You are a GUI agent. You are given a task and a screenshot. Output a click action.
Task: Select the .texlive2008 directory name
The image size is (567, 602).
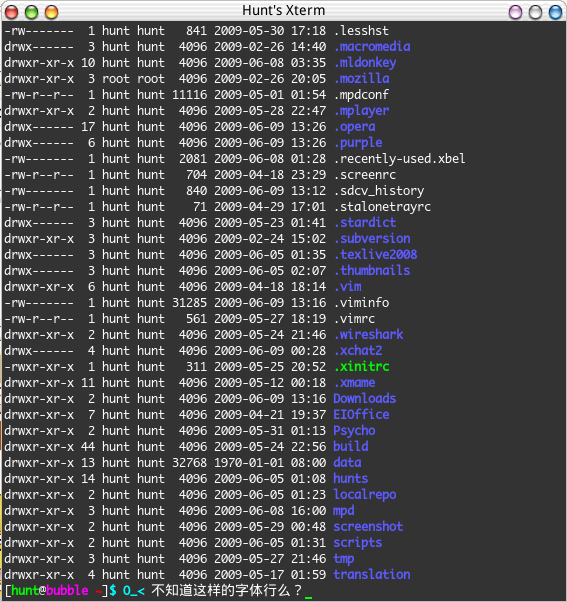[375, 255]
